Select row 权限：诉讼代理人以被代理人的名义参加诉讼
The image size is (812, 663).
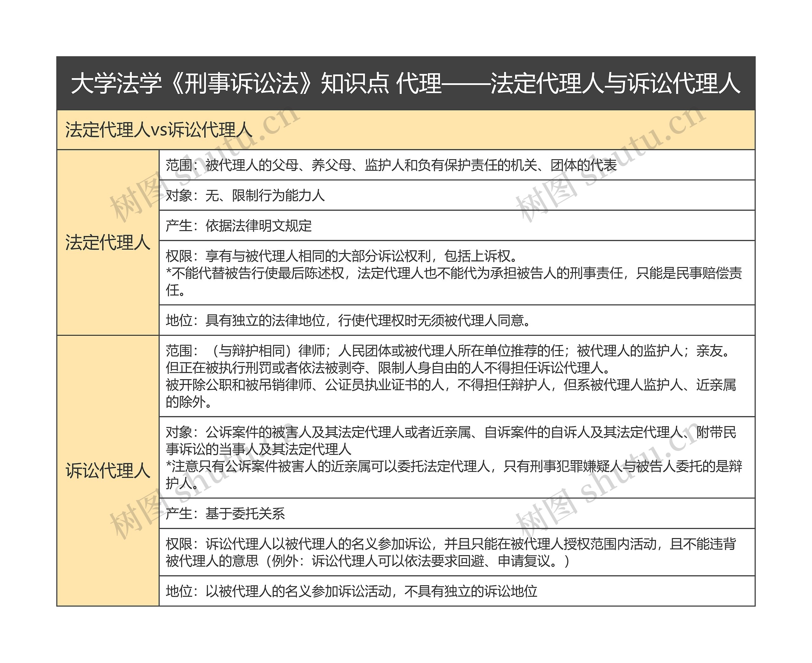(457, 552)
